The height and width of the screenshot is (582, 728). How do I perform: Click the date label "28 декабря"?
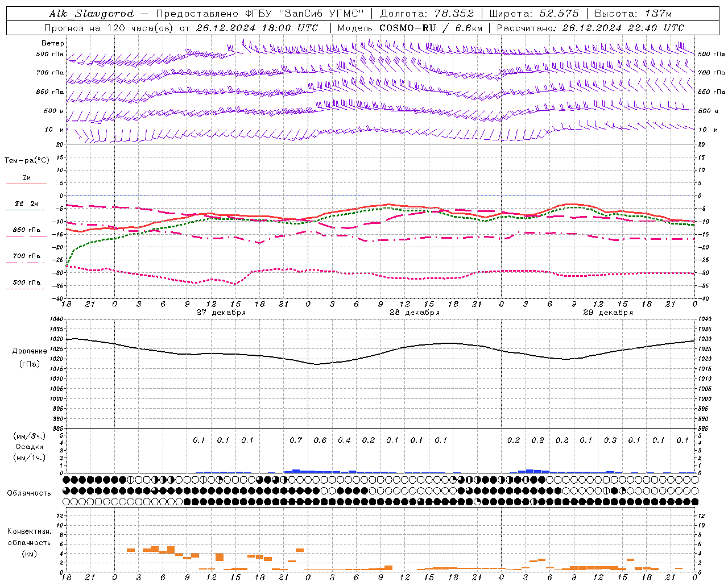415,313
